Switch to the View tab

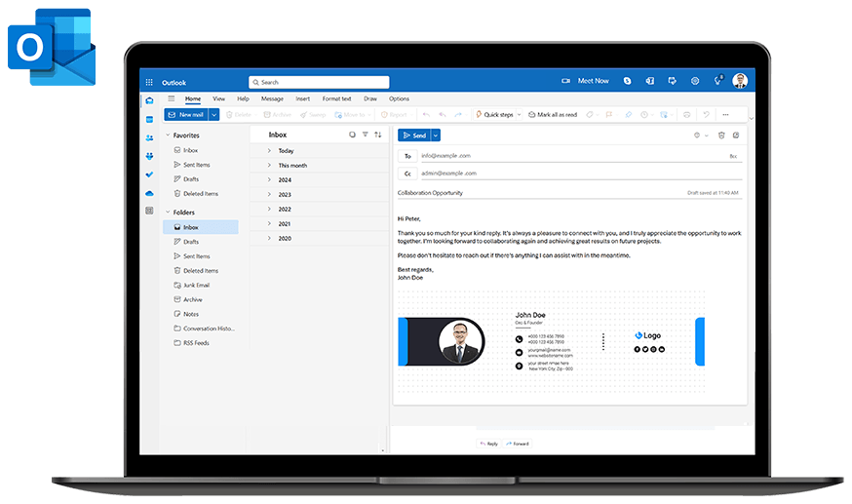click(x=218, y=98)
